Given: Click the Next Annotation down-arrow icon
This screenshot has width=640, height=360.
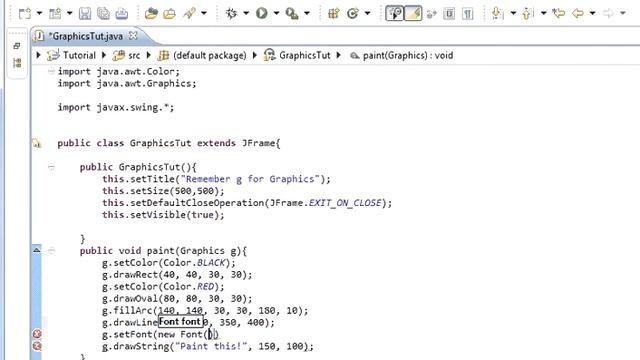Looking at the screenshot, I should pos(498,13).
